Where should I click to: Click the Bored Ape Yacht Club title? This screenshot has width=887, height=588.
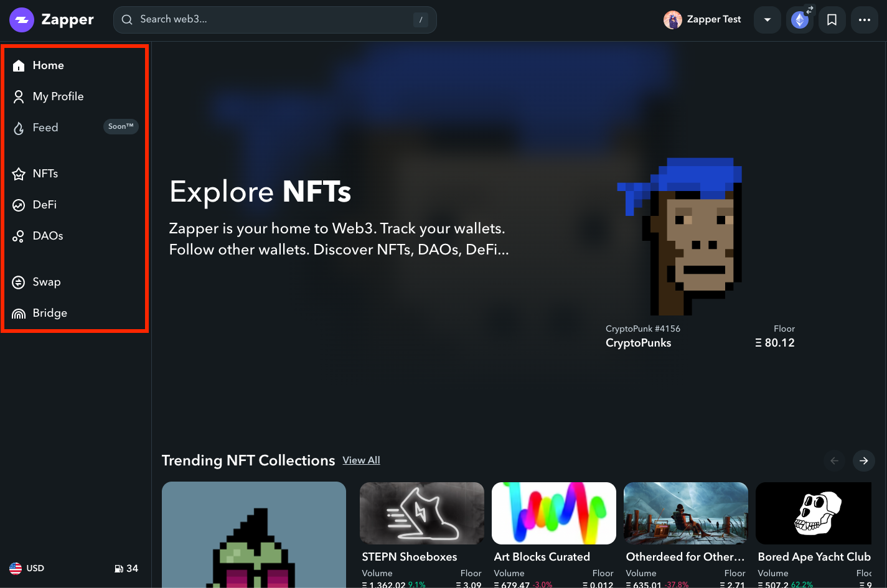point(814,557)
